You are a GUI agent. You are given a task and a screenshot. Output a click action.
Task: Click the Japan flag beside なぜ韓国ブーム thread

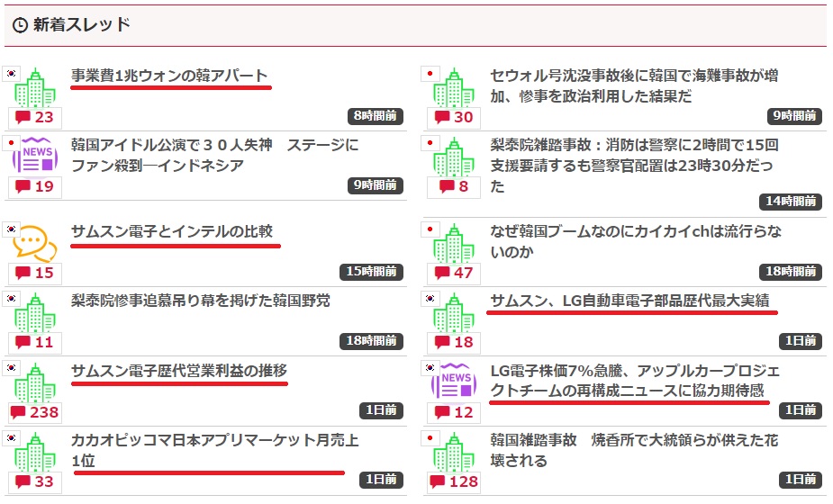tap(430, 229)
